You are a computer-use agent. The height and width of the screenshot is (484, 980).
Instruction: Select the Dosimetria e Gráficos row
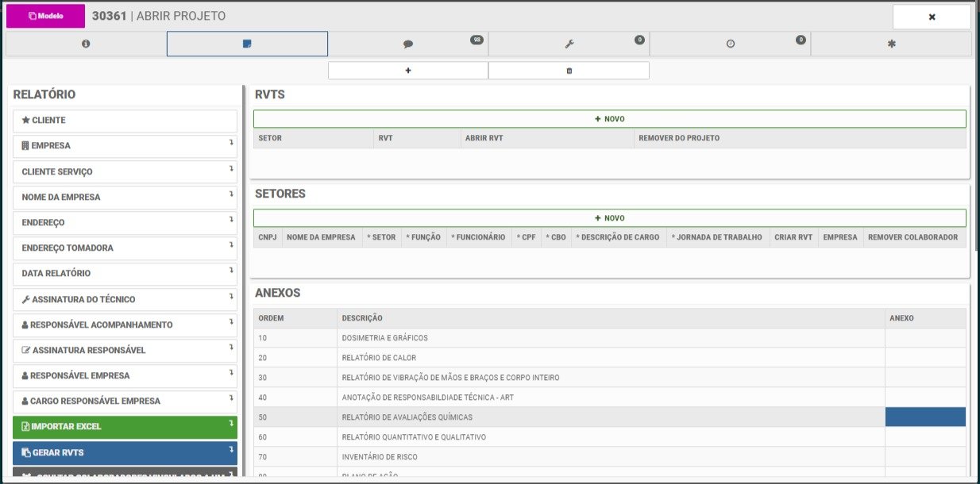tap(569, 338)
